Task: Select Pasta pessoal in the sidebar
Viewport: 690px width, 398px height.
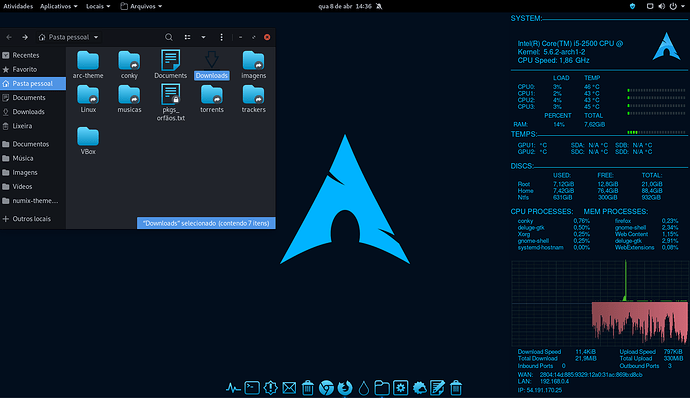Action: (x=33, y=83)
